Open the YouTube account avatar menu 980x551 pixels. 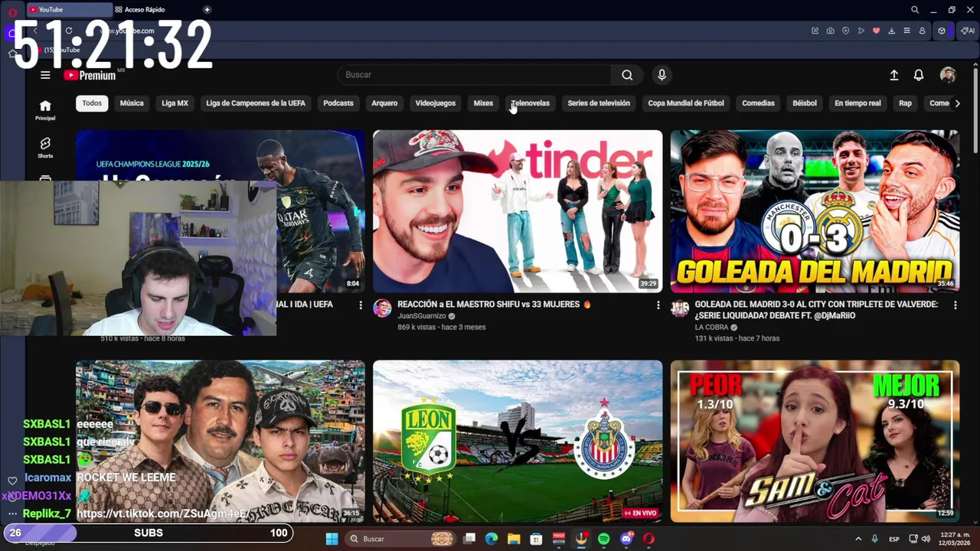pyautogui.click(x=948, y=75)
